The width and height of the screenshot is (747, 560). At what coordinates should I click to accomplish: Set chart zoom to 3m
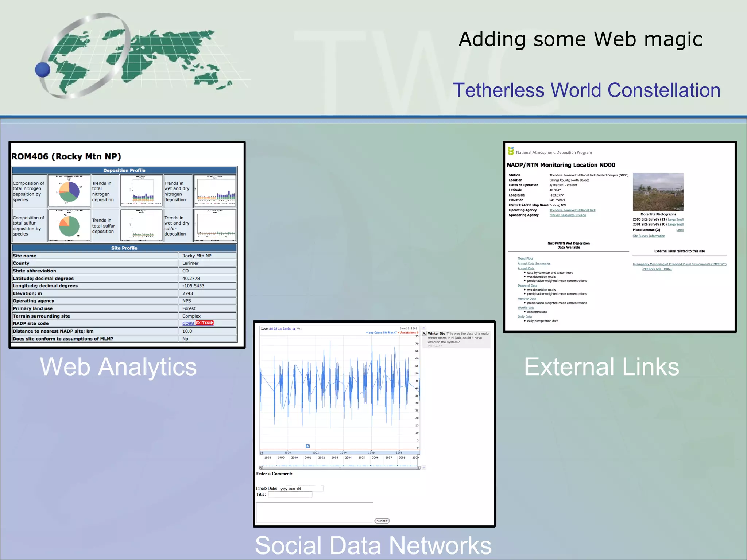coord(285,328)
